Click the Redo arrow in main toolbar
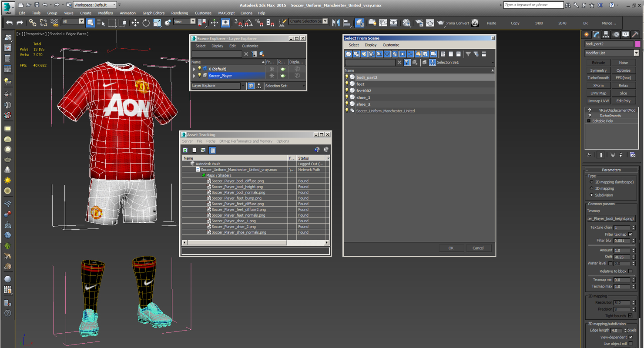Screen dimensions: 644x348 tap(20, 23)
